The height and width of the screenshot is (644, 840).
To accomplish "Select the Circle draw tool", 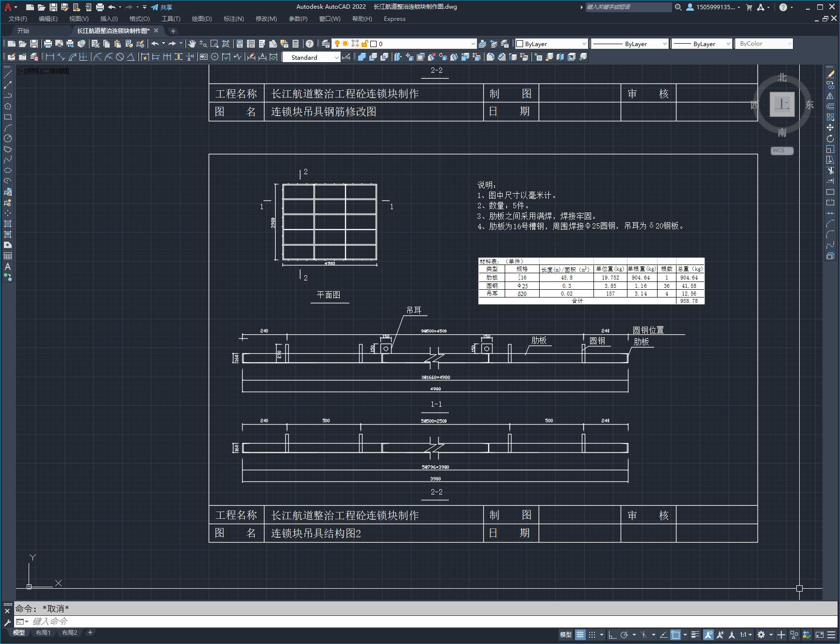I will pyautogui.click(x=8, y=138).
